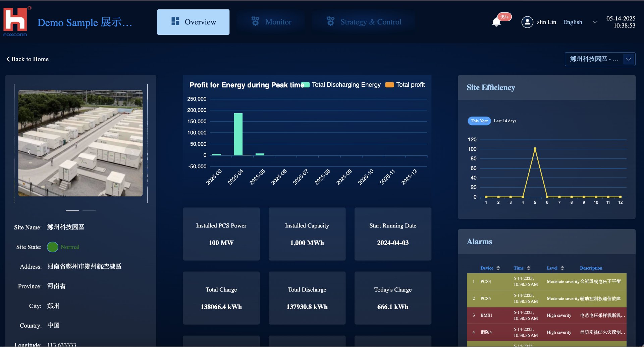Toggle Total Discharging Energy legend series
This screenshot has width=644, height=347.
[x=342, y=85]
